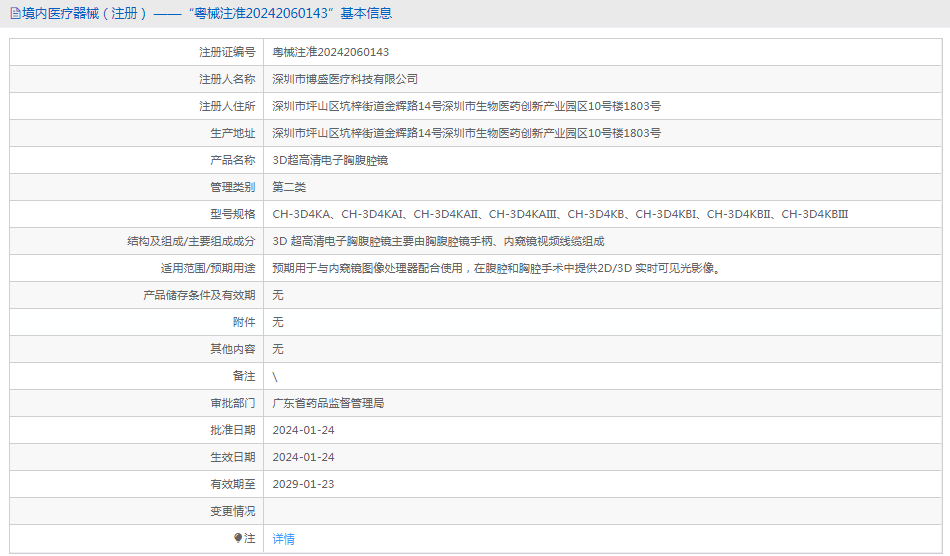Click the 生产地址 address value

tap(467, 133)
